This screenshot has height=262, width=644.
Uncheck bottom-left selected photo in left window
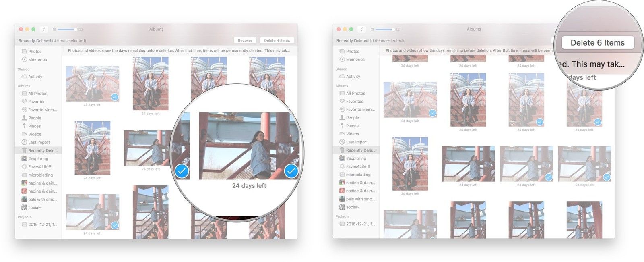115,225
